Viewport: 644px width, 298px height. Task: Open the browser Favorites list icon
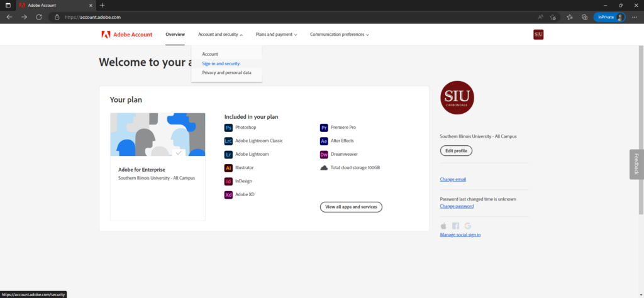(x=570, y=17)
